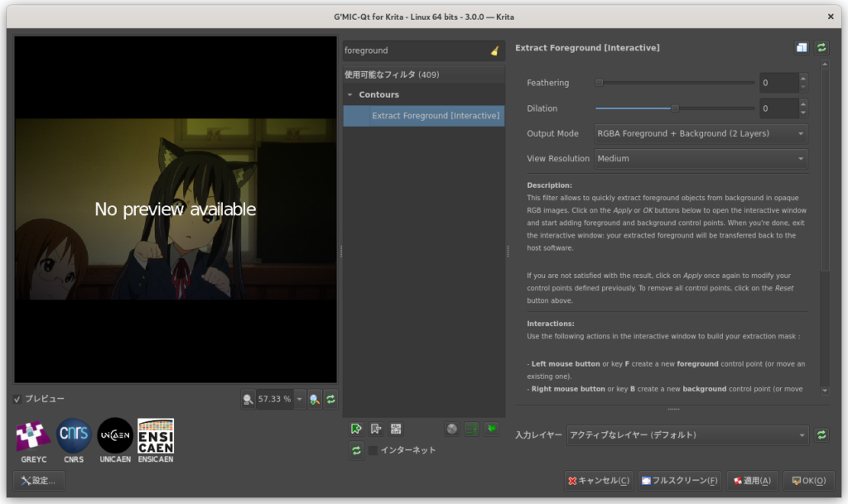Click the Dilation slider handle

[x=675, y=108]
